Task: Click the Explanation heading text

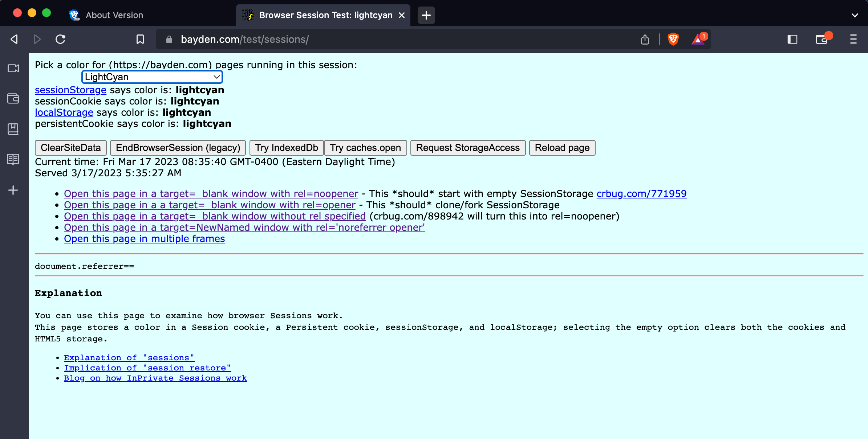Action: pos(68,293)
